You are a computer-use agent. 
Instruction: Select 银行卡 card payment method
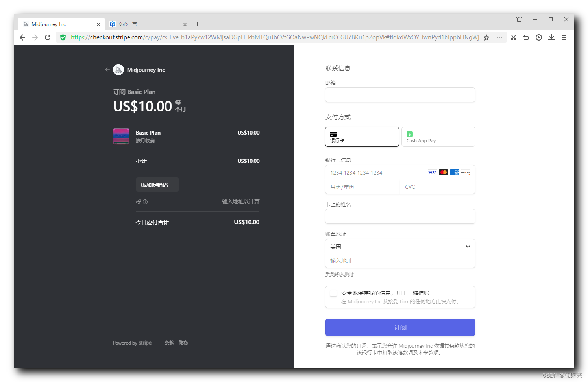tap(362, 137)
